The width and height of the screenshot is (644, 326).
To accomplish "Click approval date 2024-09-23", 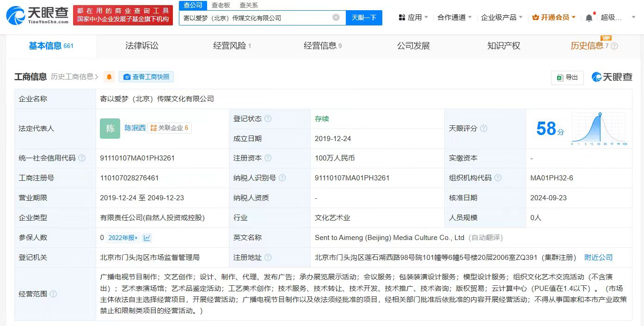I will point(548,198).
